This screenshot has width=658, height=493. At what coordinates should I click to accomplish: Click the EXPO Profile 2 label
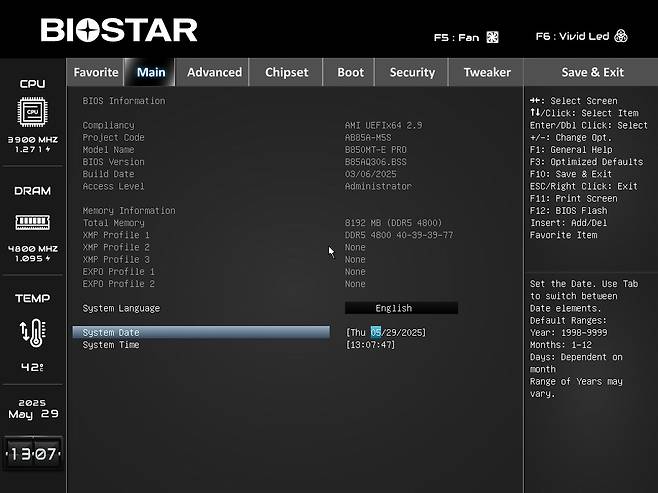coord(118,284)
